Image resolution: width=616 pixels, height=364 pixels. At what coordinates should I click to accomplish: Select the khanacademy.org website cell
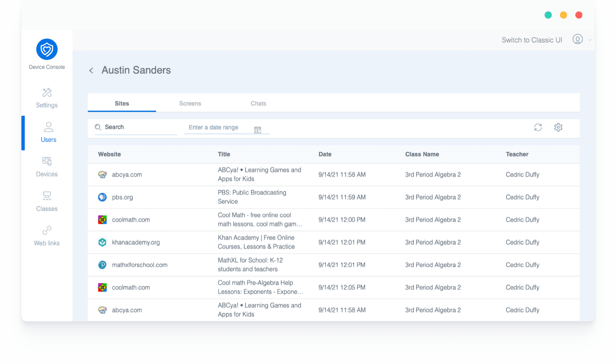(x=136, y=243)
